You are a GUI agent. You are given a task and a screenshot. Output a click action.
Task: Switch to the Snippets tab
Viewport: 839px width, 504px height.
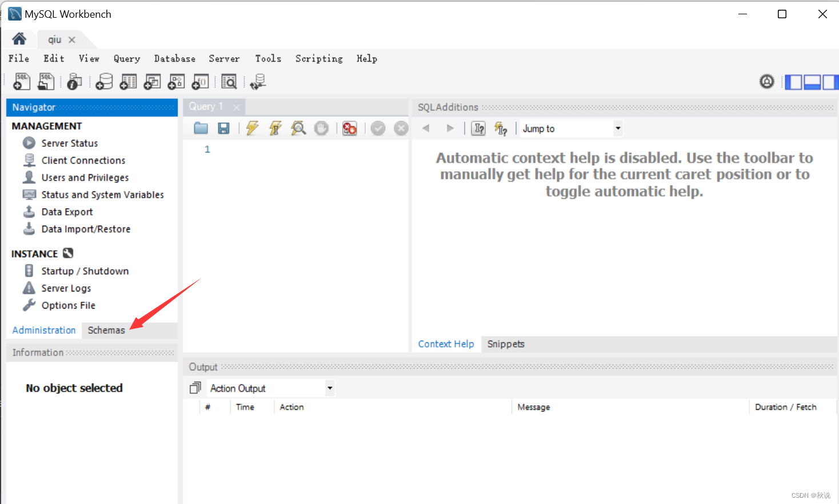click(506, 344)
